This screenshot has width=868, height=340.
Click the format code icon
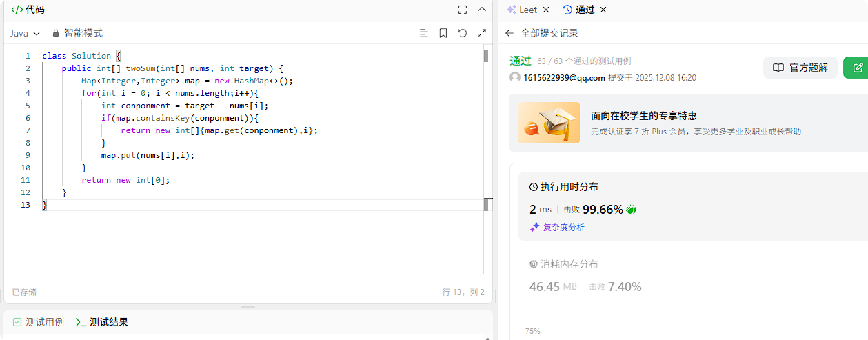click(424, 33)
